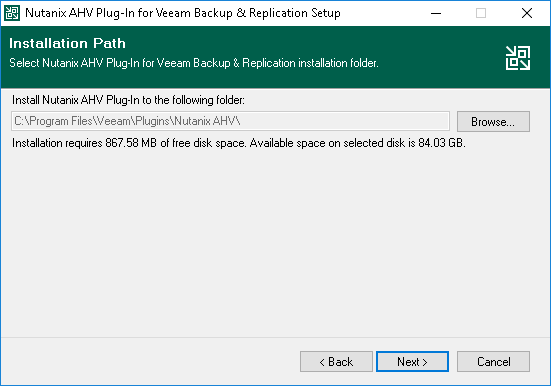This screenshot has width=551, height=386.
Task: Click the header subtitle about installation folder
Action: click(194, 63)
